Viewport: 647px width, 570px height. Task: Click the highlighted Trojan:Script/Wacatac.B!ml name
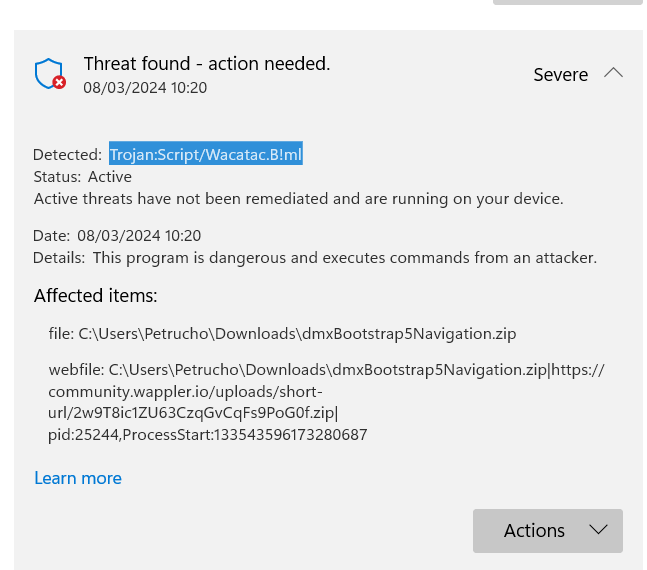tap(206, 154)
